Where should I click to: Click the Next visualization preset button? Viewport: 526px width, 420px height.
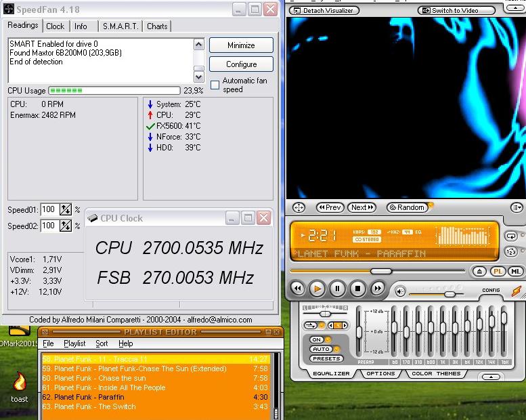(x=362, y=207)
